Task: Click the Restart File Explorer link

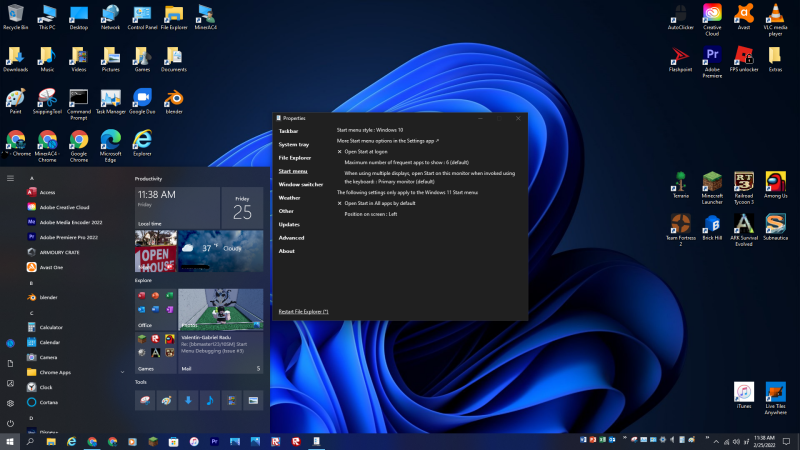Action: [x=303, y=312]
